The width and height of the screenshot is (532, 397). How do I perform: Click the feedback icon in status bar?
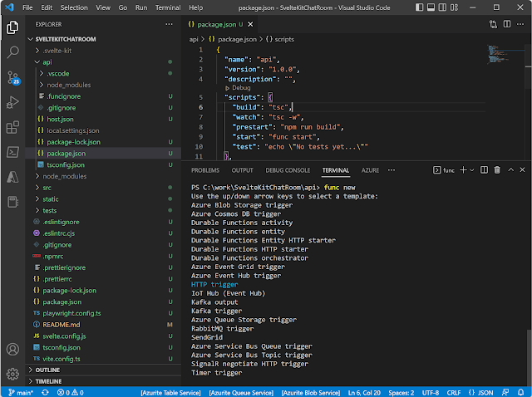click(505, 393)
